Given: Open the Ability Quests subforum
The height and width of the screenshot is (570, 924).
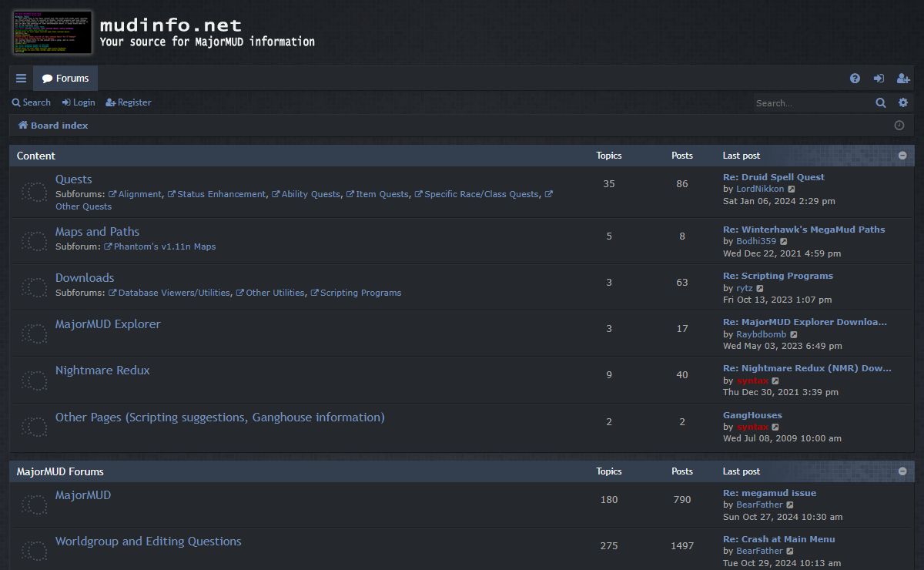Looking at the screenshot, I should 306,194.
